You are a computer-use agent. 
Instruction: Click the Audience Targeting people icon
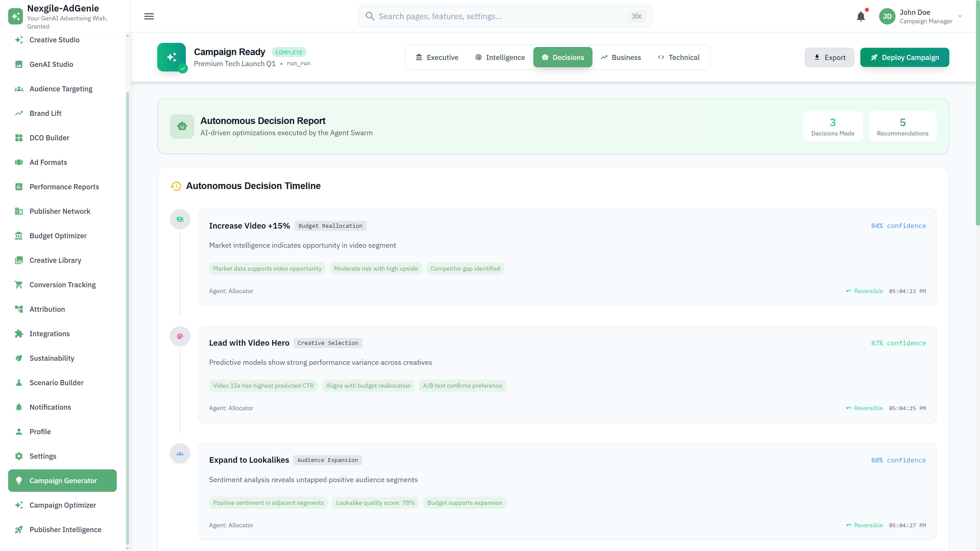(19, 89)
